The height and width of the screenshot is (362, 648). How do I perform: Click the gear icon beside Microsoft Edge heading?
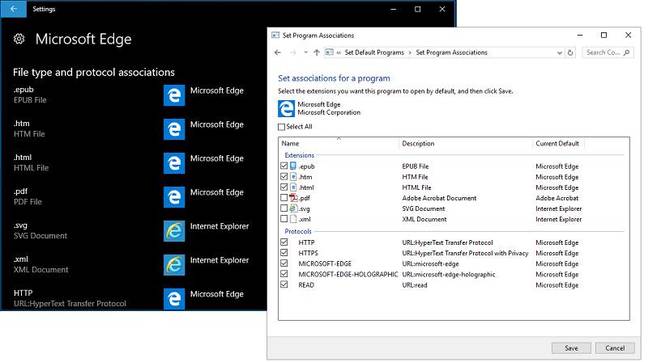tap(19, 39)
